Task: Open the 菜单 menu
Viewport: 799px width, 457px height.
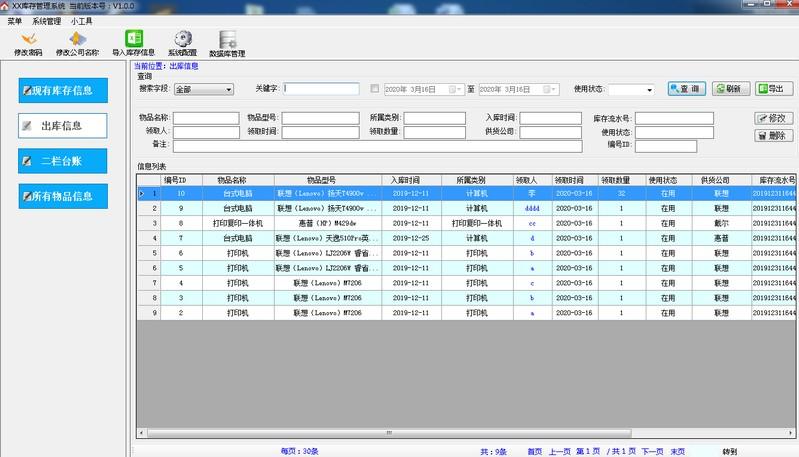Action: [15, 21]
